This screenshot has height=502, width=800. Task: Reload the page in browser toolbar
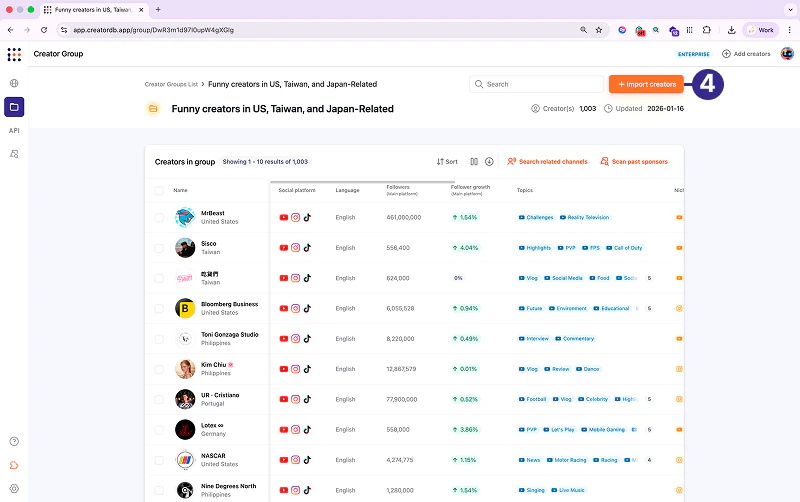[44, 30]
